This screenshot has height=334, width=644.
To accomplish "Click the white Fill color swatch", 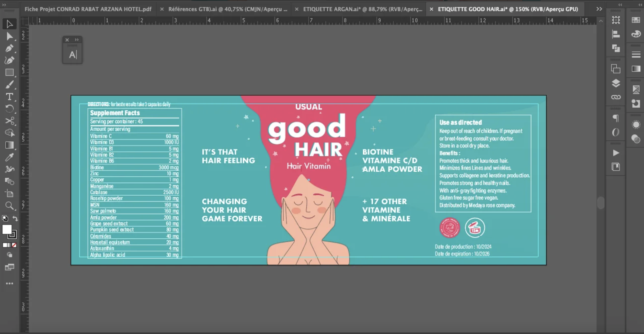I will 7,229.
